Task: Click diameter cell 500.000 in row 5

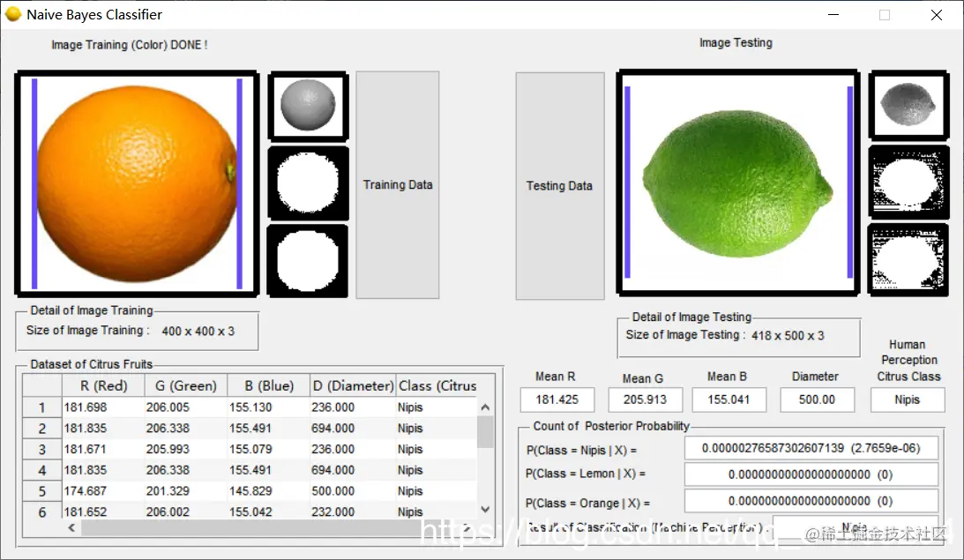Action: [352, 491]
